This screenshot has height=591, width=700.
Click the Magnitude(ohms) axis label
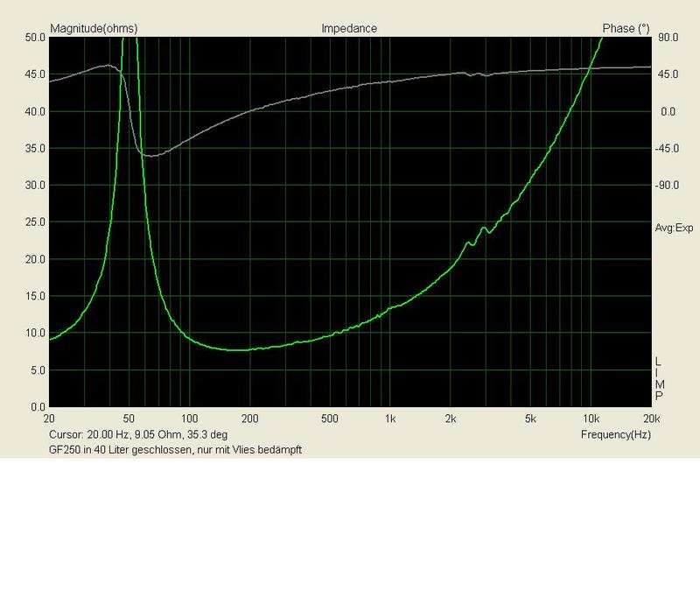[x=94, y=29]
